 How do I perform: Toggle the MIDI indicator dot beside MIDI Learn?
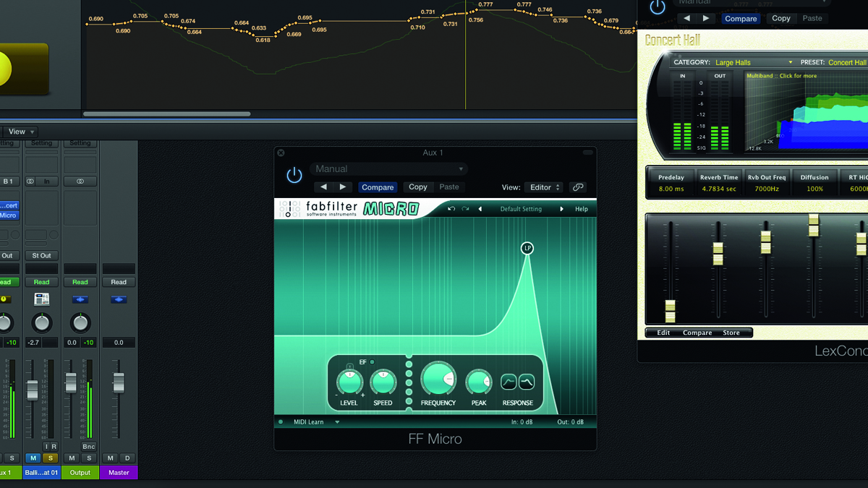(281, 422)
